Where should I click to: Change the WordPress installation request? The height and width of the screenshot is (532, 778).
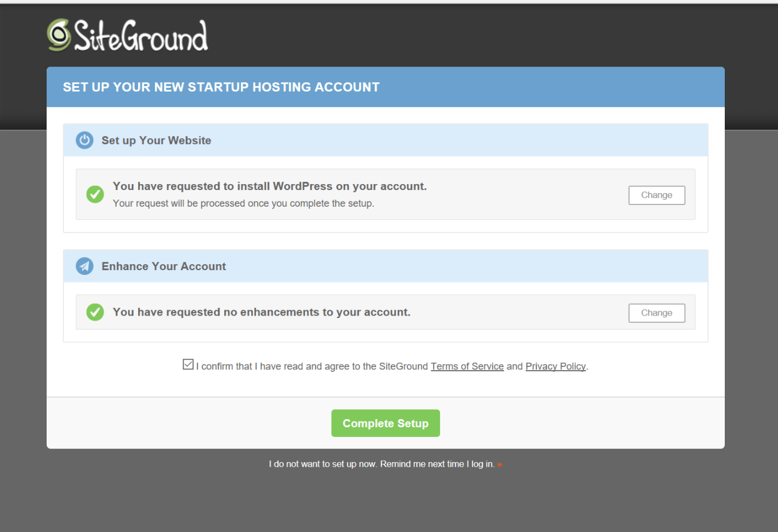click(x=657, y=195)
